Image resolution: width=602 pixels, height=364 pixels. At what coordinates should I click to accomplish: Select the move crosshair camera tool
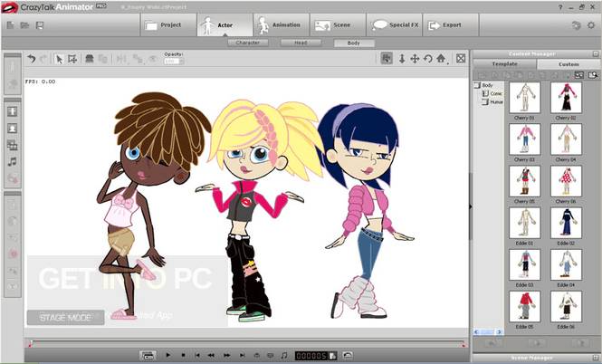pos(415,59)
